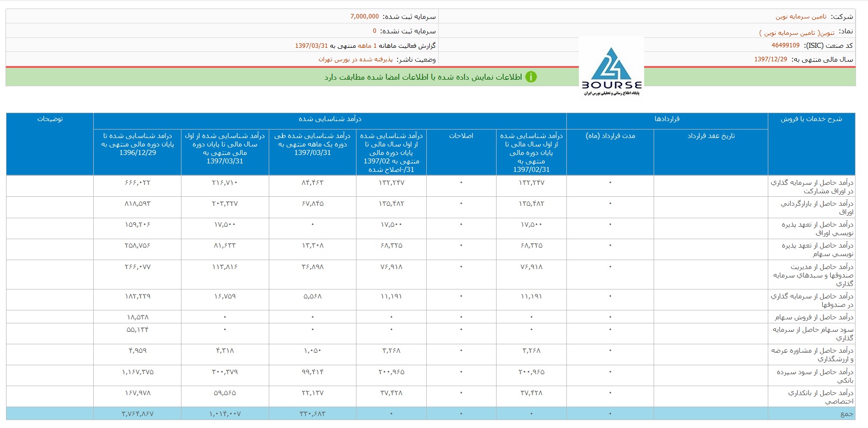868x428 pixels.
Task: Select cell value '۸۱۸,۵۹۳'
Action: (138, 204)
